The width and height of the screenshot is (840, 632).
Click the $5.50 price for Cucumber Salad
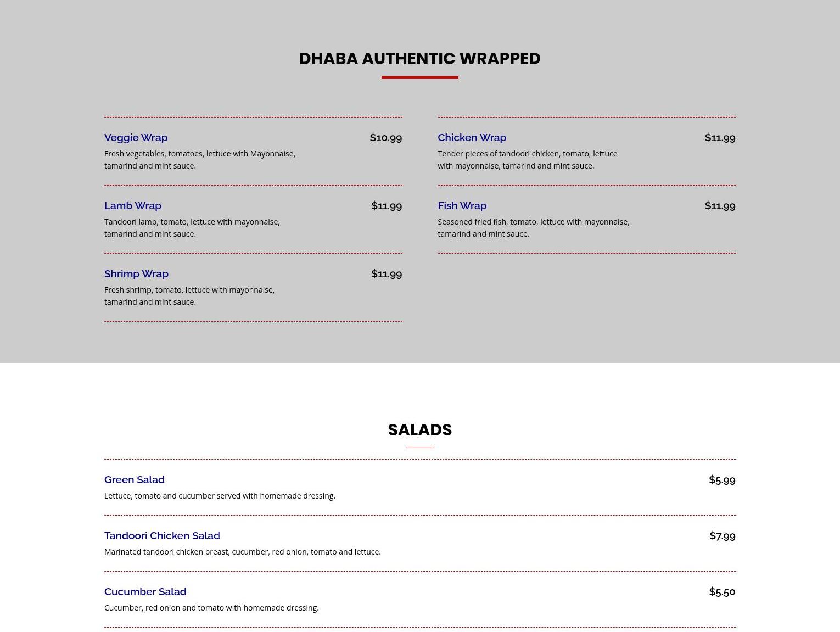(722, 592)
